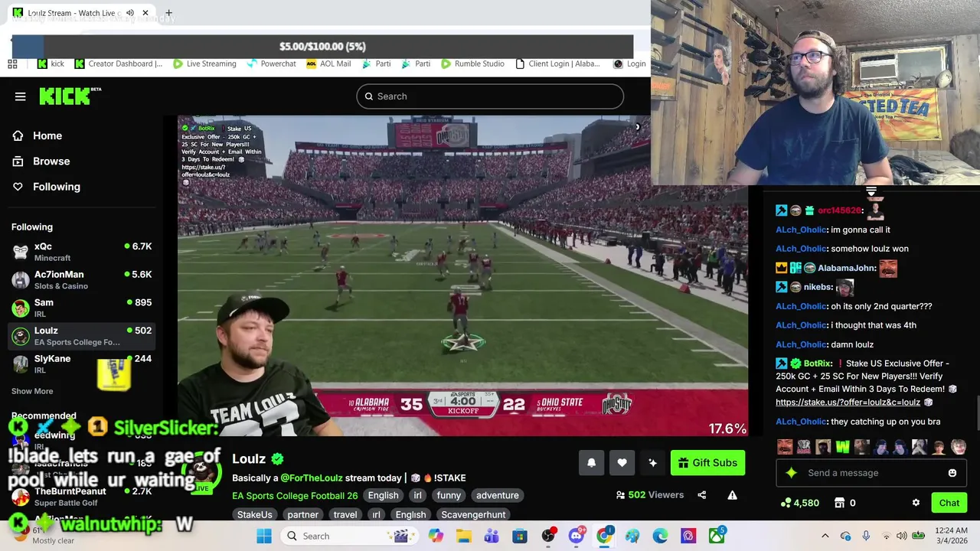Open Powerchat bookmark
This screenshot has height=551, width=980.
(271, 64)
